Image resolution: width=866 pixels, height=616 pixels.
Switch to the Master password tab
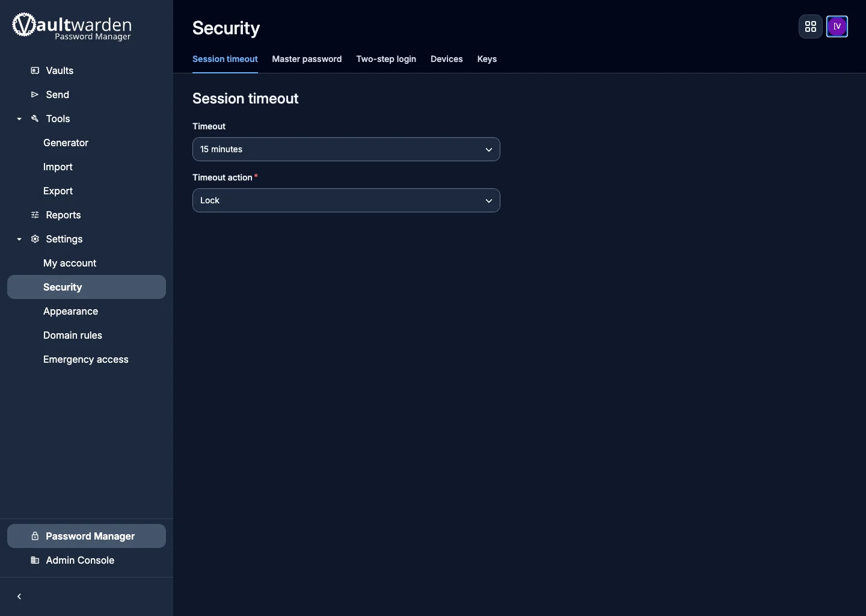pos(307,59)
